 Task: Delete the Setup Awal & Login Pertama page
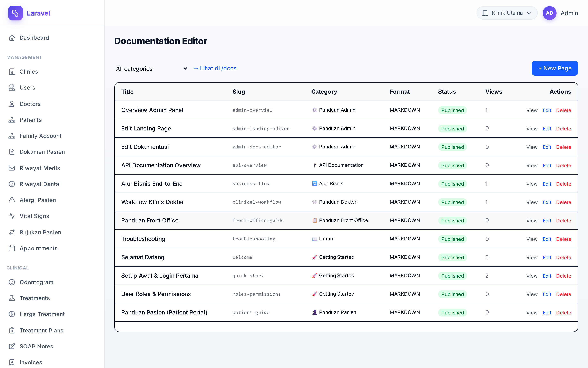pyautogui.click(x=563, y=276)
